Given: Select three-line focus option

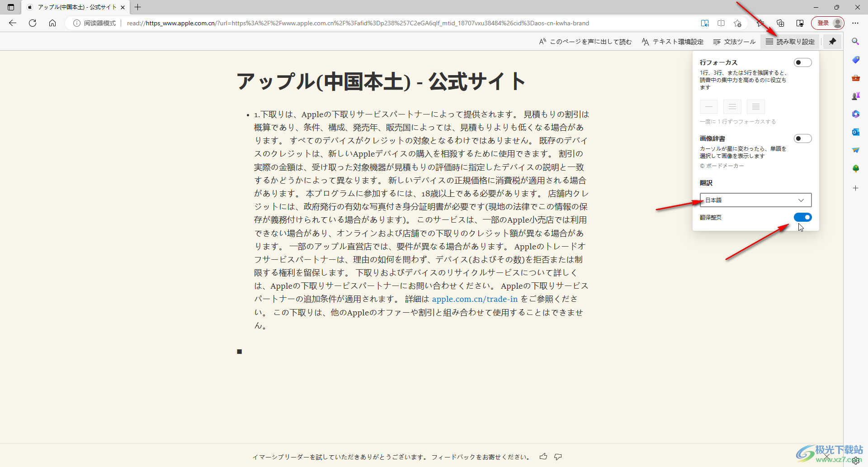Looking at the screenshot, I should pyautogui.click(x=732, y=107).
